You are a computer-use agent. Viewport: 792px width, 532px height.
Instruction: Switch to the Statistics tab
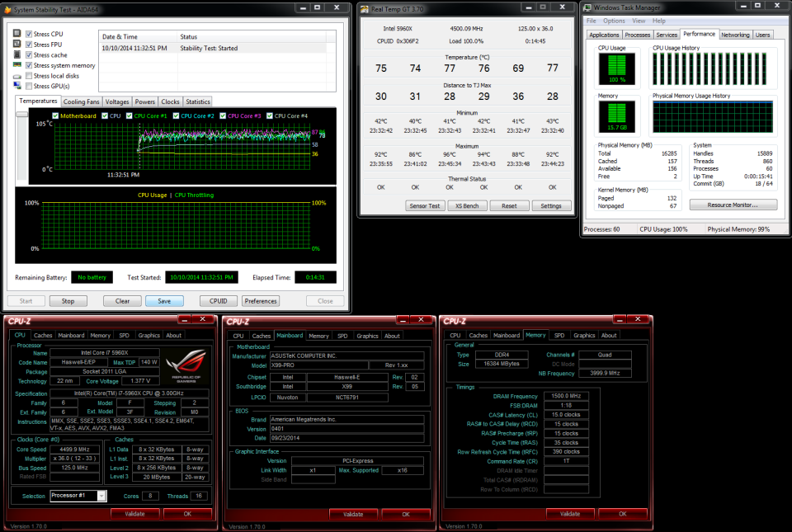pyautogui.click(x=197, y=101)
